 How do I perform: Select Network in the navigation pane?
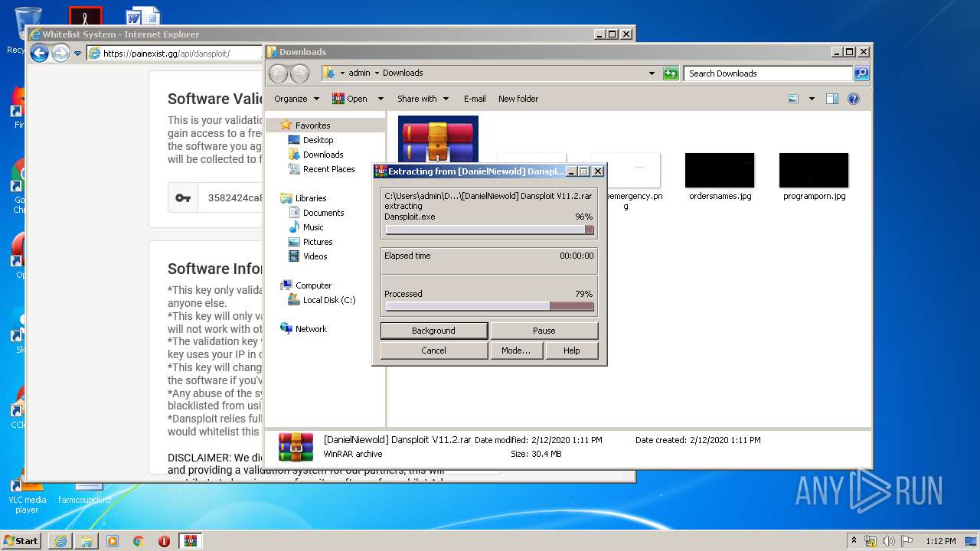point(311,329)
